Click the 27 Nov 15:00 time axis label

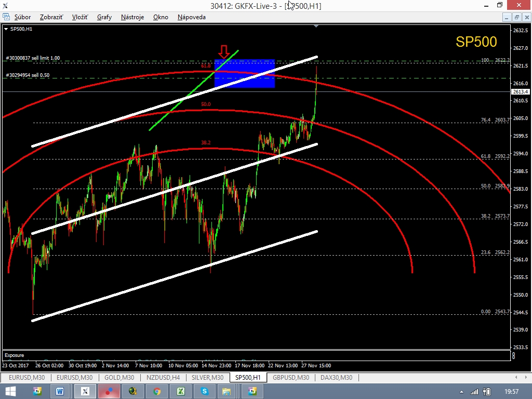click(x=316, y=365)
